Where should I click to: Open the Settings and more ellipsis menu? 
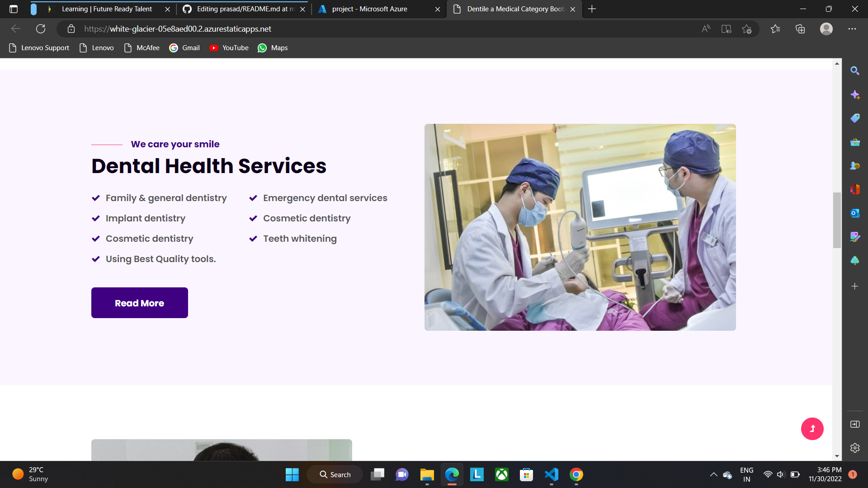[x=852, y=29]
